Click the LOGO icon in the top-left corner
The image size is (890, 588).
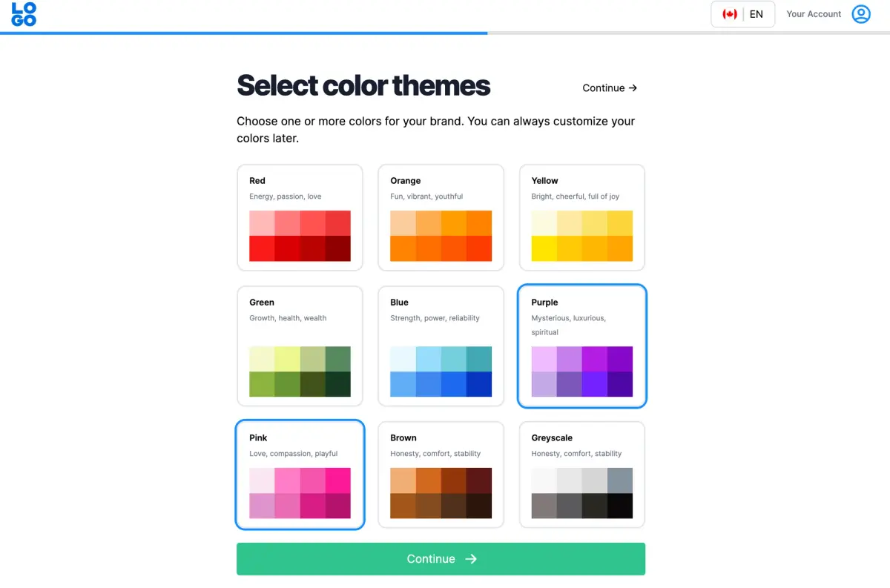tap(22, 13)
